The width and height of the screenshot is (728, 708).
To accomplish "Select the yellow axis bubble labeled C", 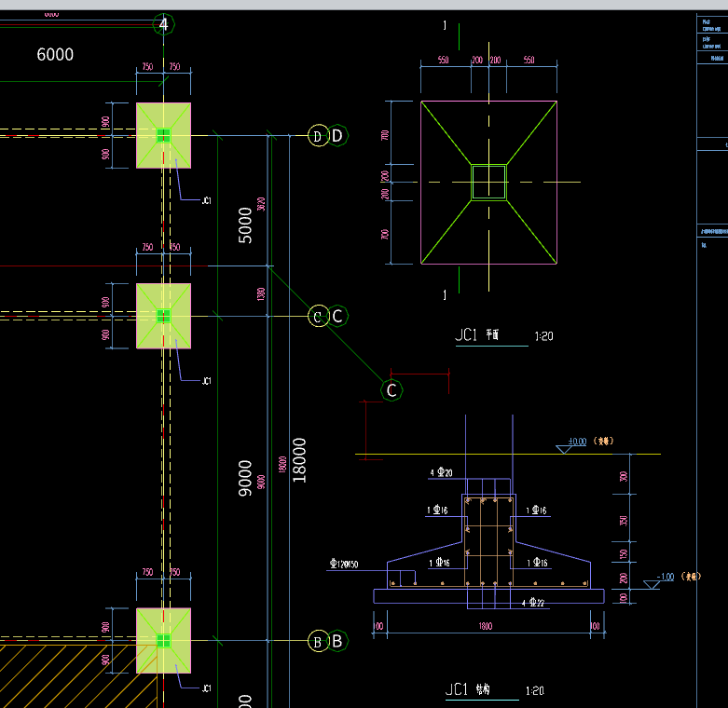I will (x=318, y=317).
